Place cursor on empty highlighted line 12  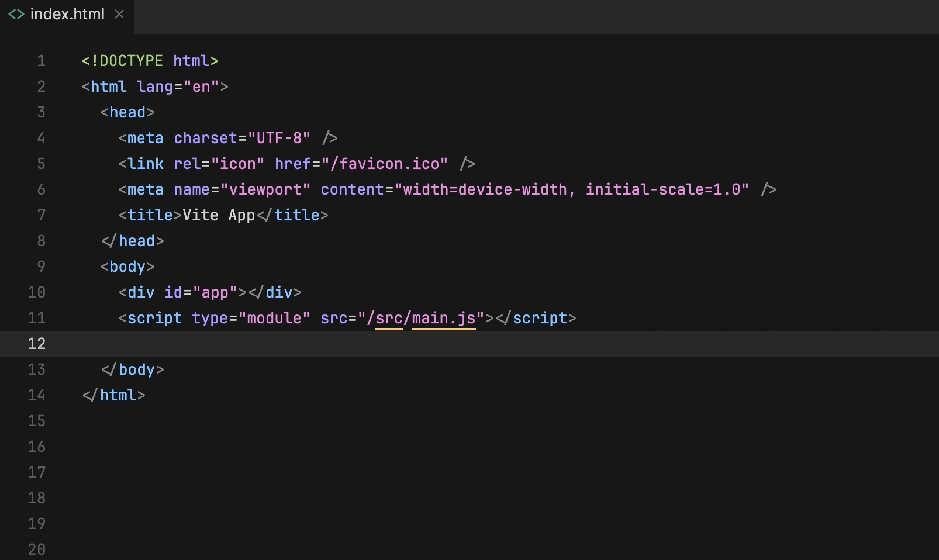pyautogui.click(x=469, y=344)
